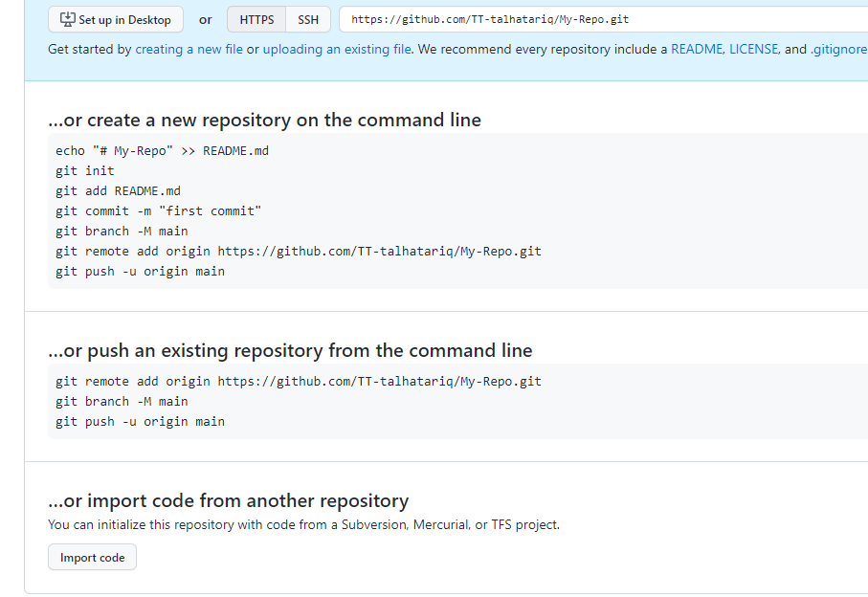868x597 pixels.
Task: Switch to the SSH clone URL
Action: point(308,19)
